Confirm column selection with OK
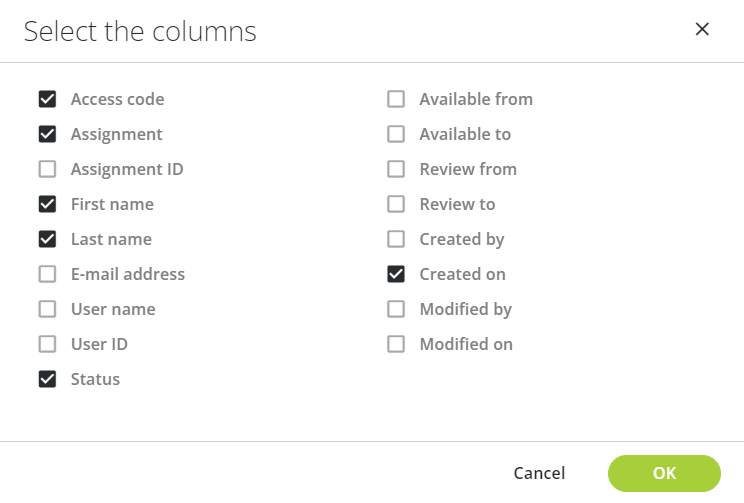 (664, 473)
